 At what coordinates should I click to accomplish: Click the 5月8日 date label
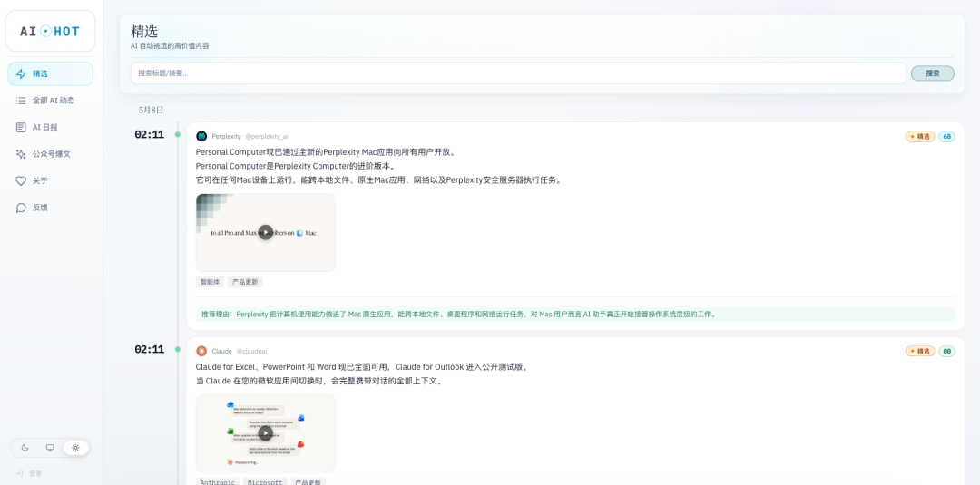tap(152, 110)
